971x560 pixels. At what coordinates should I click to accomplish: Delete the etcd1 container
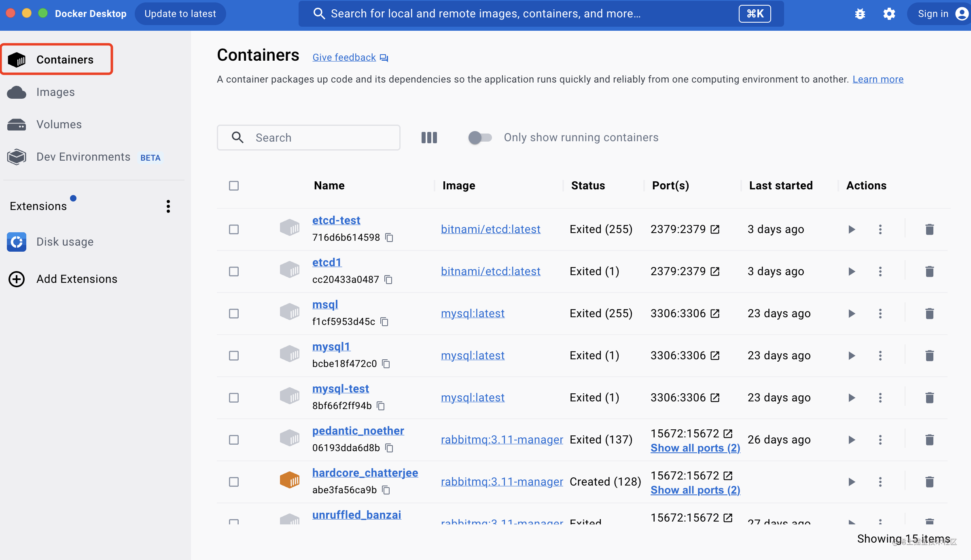(x=929, y=272)
